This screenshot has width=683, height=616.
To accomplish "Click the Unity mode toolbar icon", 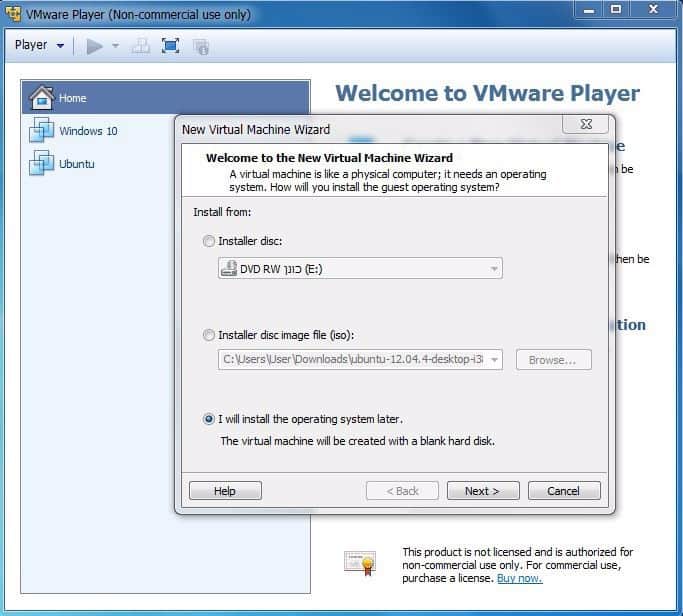I will pyautogui.click(x=201, y=47).
